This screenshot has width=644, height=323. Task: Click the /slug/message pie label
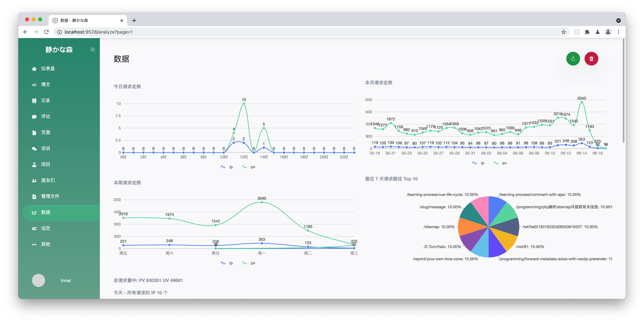click(440, 207)
